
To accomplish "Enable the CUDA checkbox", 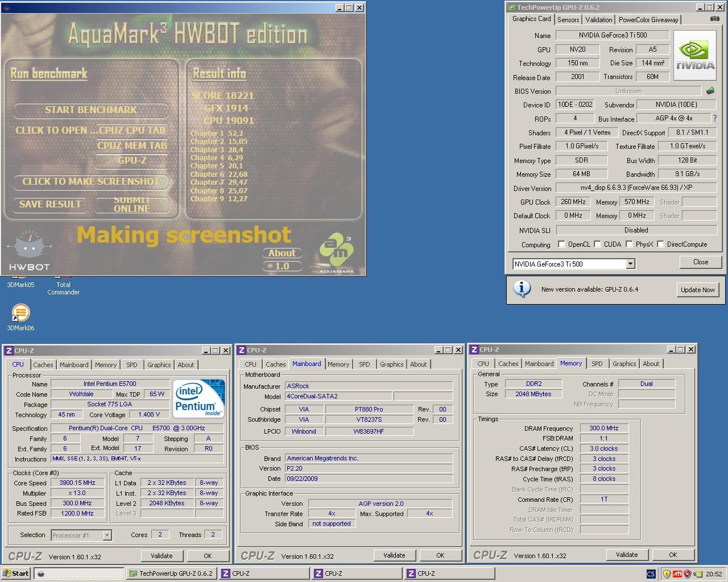I will pos(597,244).
